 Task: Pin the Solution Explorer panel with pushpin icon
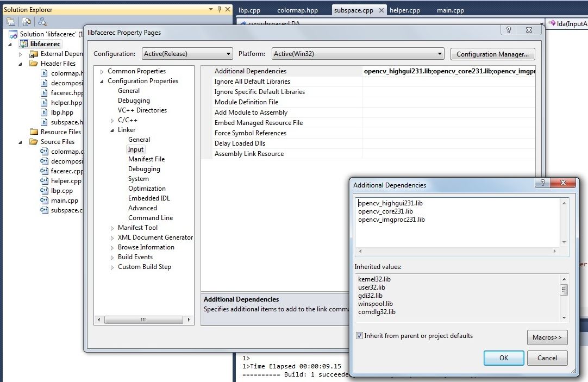click(220, 9)
